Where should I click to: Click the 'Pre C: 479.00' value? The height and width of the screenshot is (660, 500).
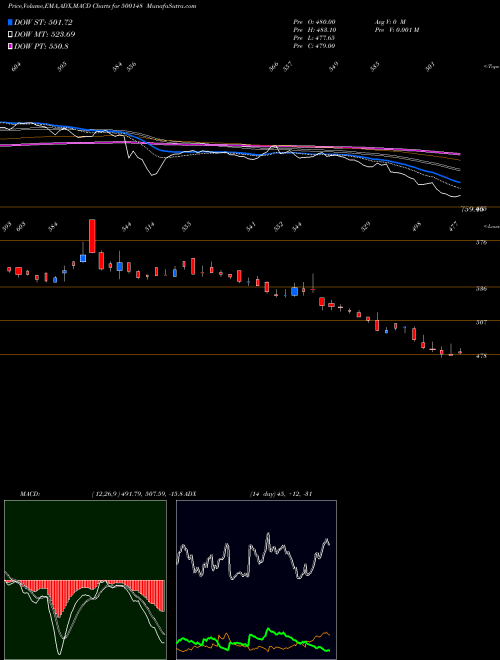[314, 46]
